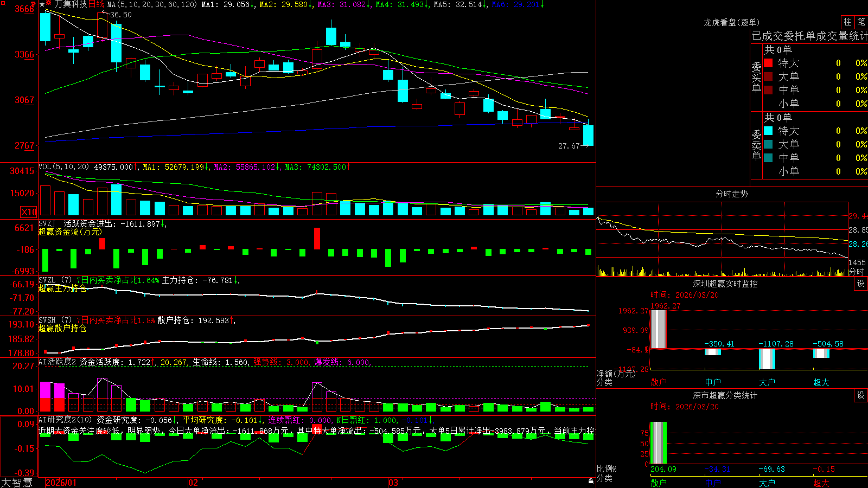Click the AI活跃度2 indicator label
This screenshot has height=488, width=868.
coord(58,362)
